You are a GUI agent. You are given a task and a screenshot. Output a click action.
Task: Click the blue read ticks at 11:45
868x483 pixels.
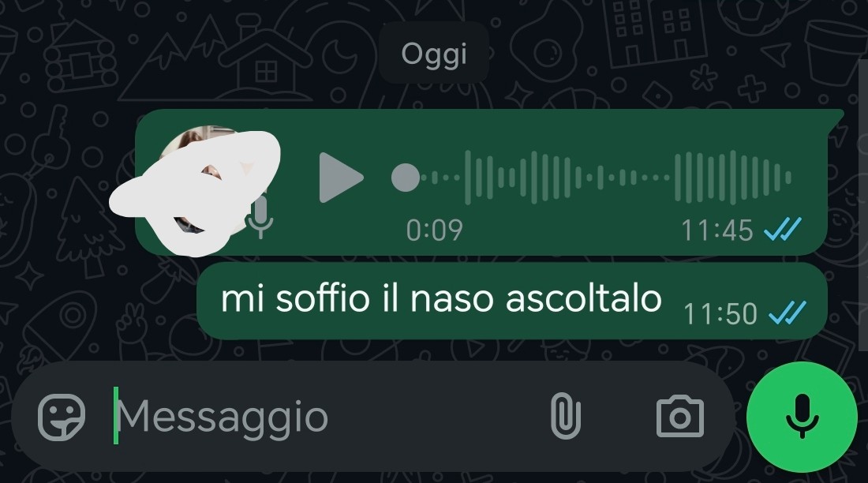(782, 229)
